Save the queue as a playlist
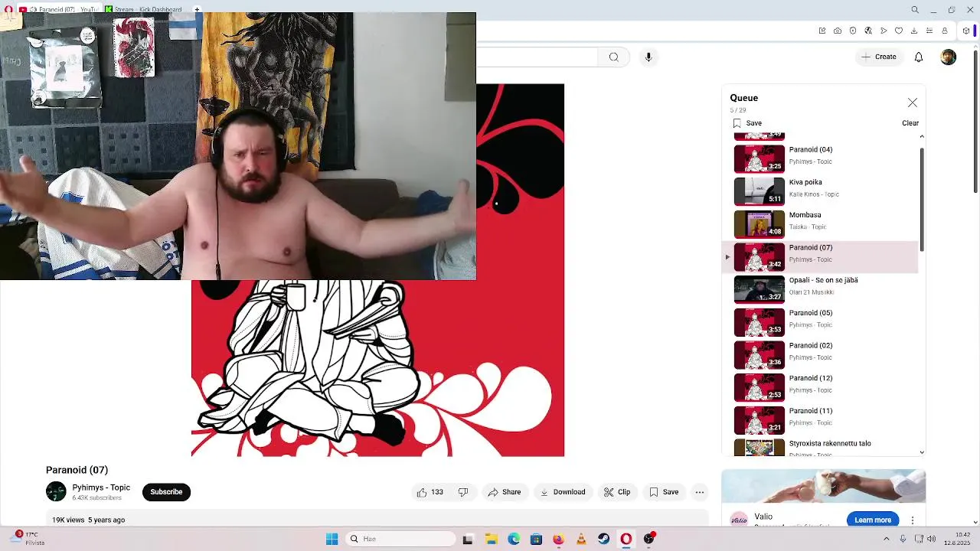The image size is (980, 551). (x=747, y=123)
